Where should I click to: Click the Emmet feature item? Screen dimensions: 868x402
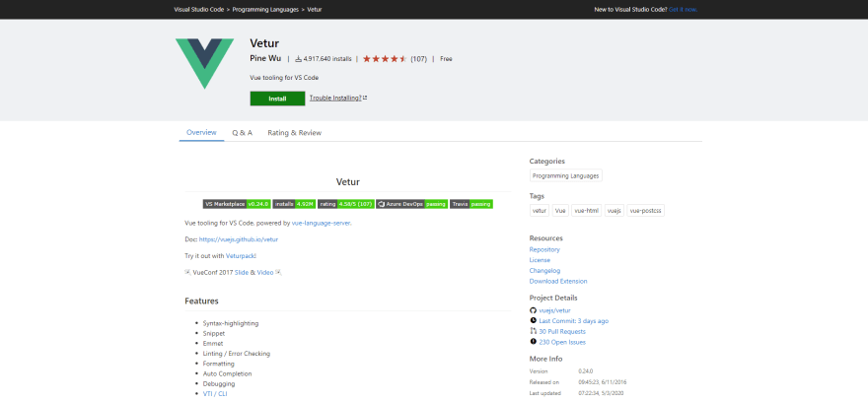tap(213, 344)
